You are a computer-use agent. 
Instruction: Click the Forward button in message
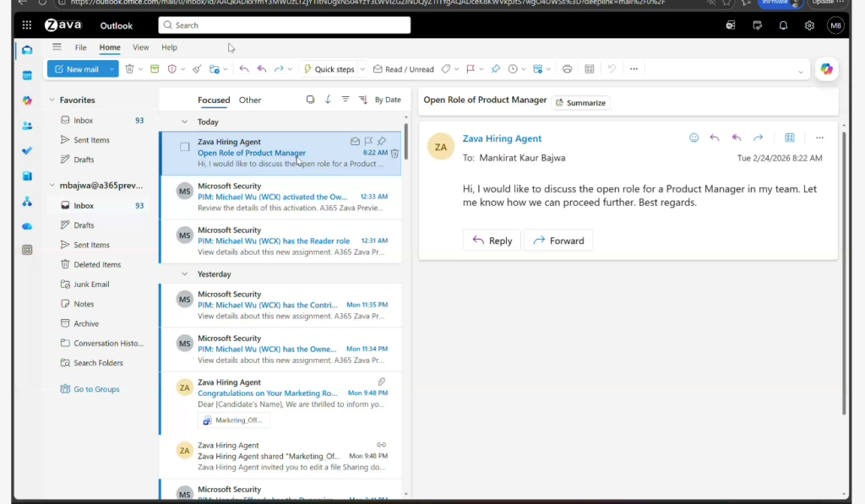tap(558, 241)
